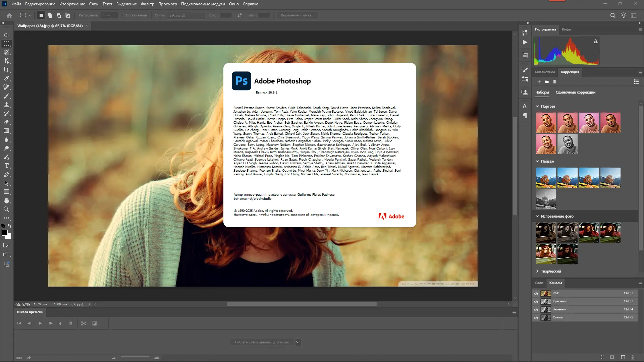Apply the black-and-white landscape preset thumbnail

546,199
